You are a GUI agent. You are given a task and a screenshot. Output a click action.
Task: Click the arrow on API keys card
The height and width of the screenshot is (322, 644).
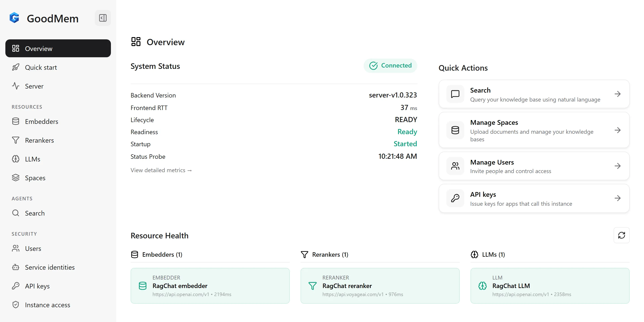pyautogui.click(x=617, y=198)
